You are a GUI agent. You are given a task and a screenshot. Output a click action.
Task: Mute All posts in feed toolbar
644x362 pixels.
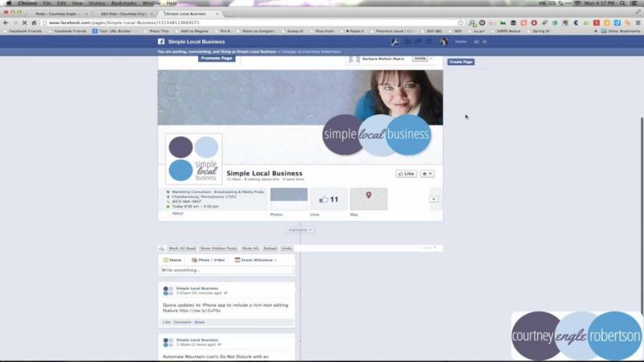tap(250, 249)
